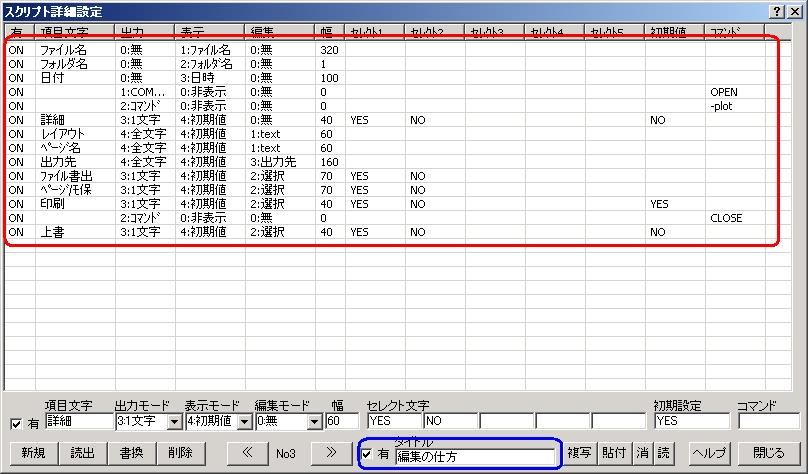Toggle the 有 checkbox beside 項目文字 field
This screenshot has width=808, height=474.
click(14, 423)
